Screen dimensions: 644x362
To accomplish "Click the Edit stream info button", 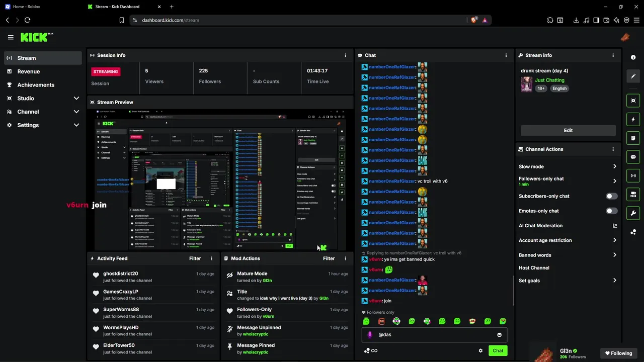I will pyautogui.click(x=568, y=130).
